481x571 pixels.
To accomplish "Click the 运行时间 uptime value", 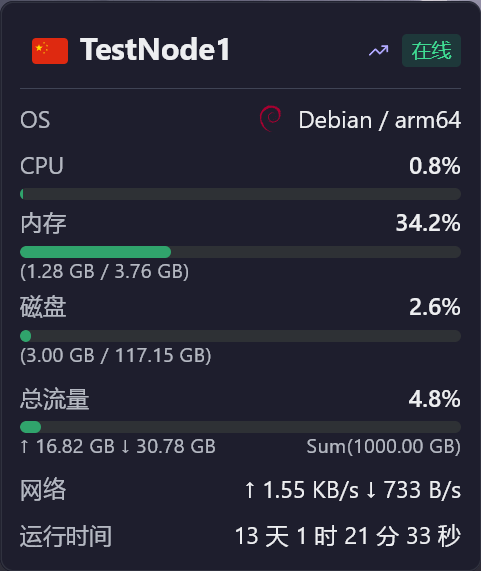I will coord(348,536).
